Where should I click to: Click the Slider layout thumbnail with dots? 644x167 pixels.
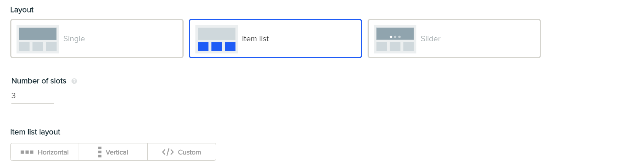395,39
